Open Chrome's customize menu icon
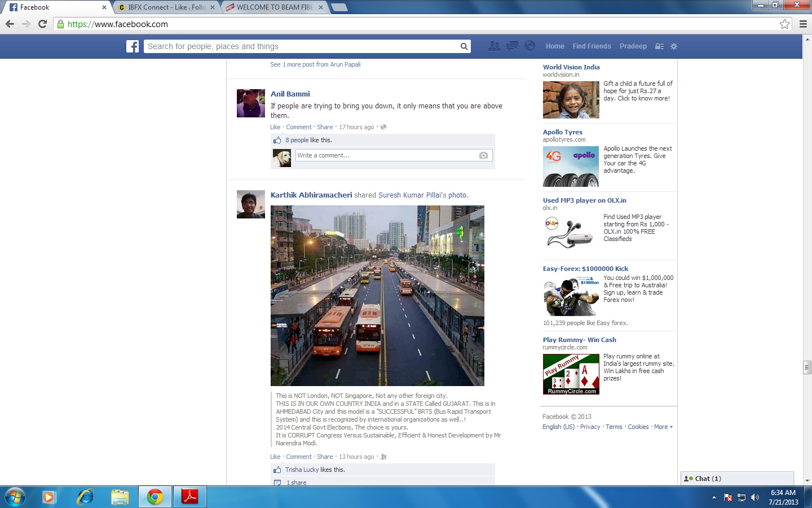 [x=803, y=24]
